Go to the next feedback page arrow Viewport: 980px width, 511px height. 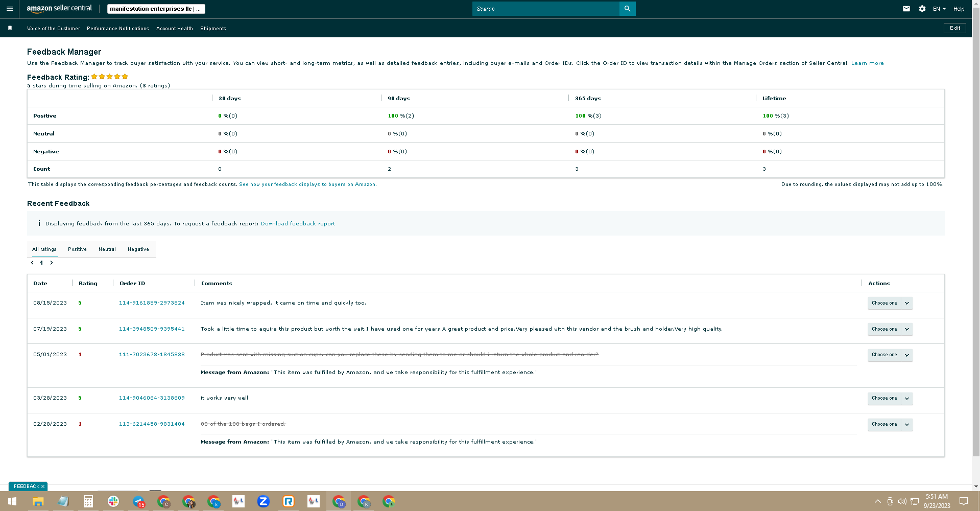point(52,263)
